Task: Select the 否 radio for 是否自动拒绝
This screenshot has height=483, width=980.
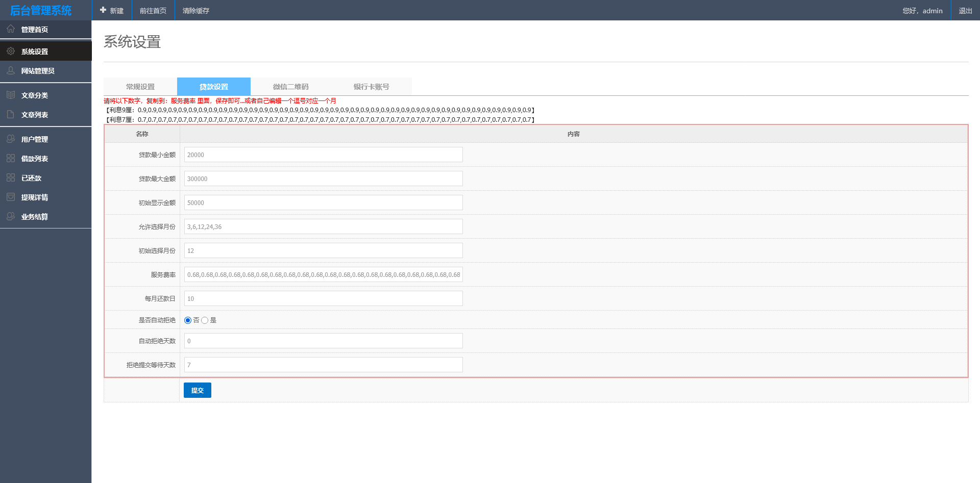Action: point(188,320)
